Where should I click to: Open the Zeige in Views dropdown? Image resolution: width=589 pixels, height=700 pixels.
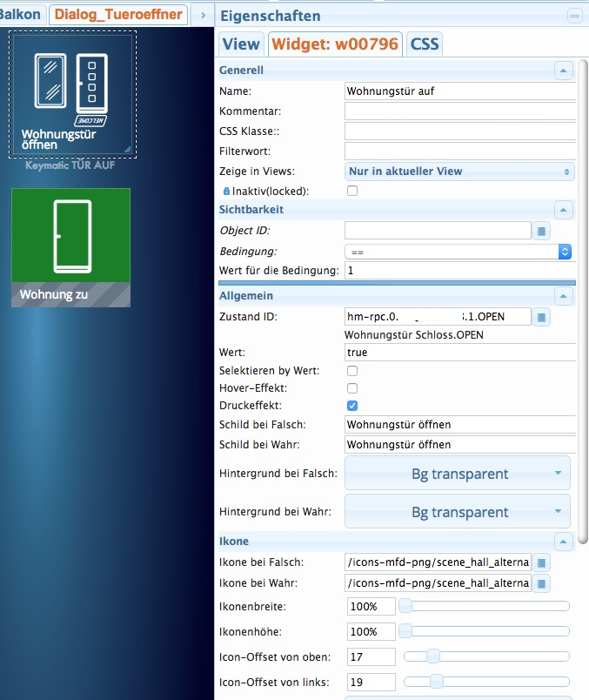click(x=459, y=172)
